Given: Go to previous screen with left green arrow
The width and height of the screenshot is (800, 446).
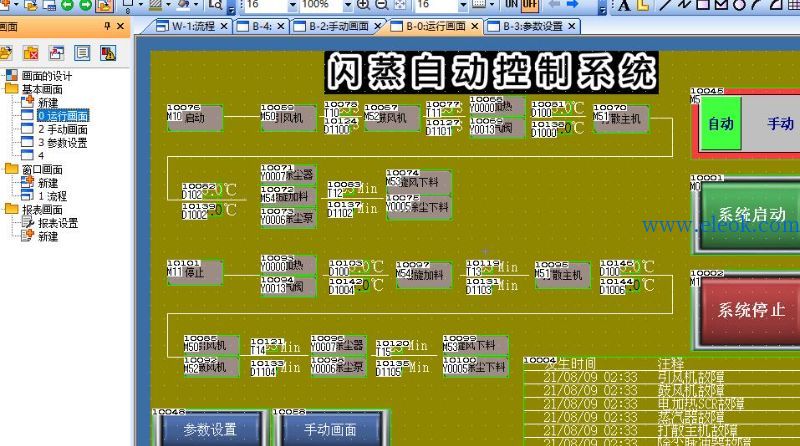Looking at the screenshot, I should point(67,5).
